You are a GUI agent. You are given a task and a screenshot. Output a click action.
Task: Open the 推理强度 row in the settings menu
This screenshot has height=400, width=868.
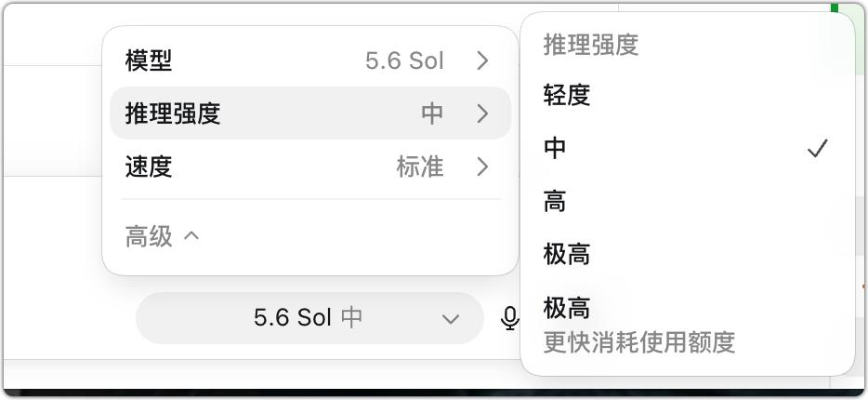(310, 113)
